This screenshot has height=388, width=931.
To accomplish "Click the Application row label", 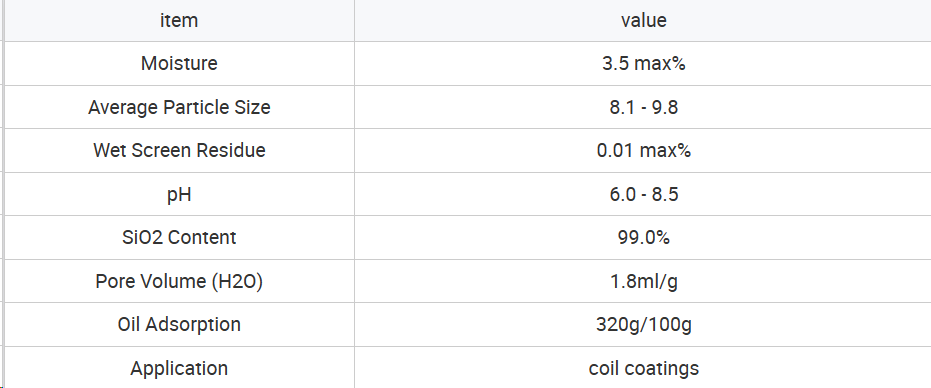I will 179,368.
